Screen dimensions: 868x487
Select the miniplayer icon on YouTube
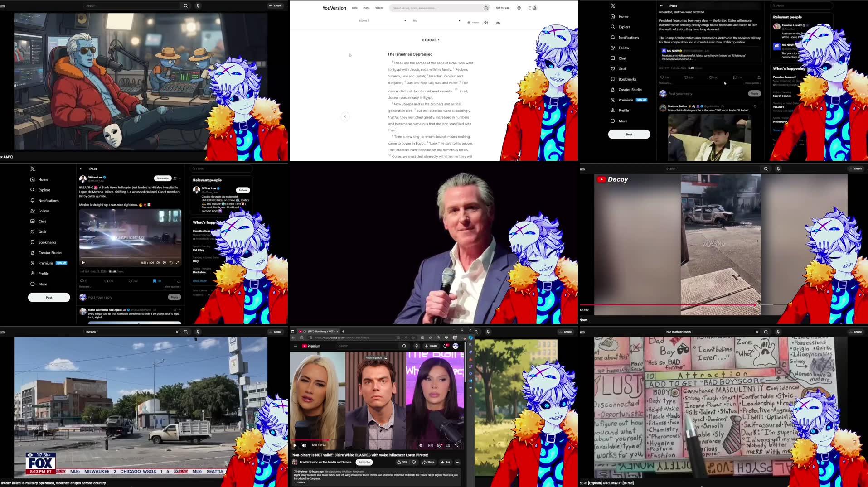coord(448,445)
